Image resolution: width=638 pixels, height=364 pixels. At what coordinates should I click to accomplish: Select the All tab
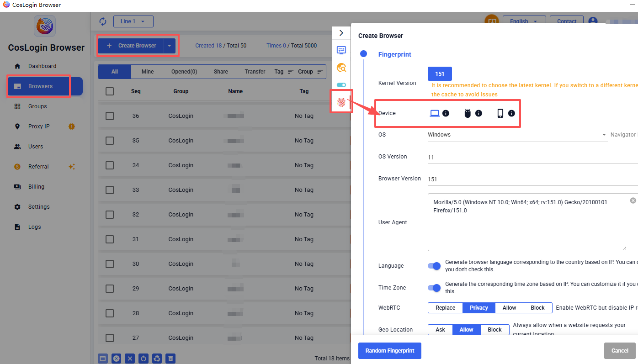click(115, 72)
